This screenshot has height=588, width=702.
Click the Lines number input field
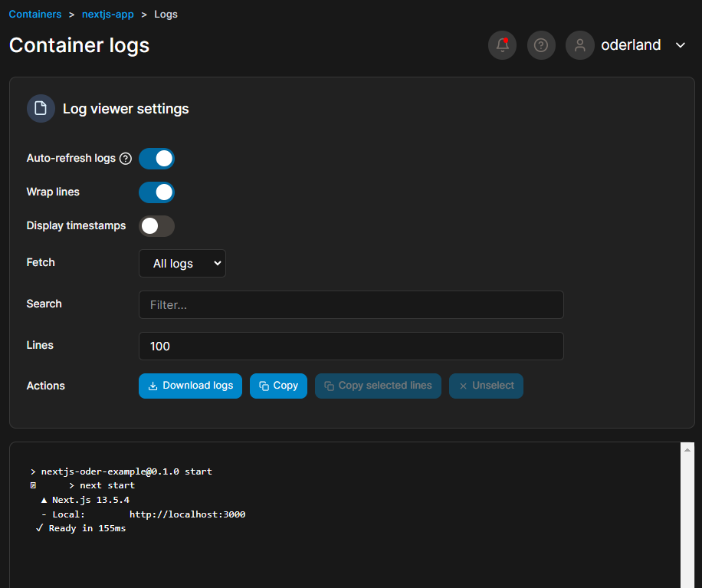click(351, 346)
